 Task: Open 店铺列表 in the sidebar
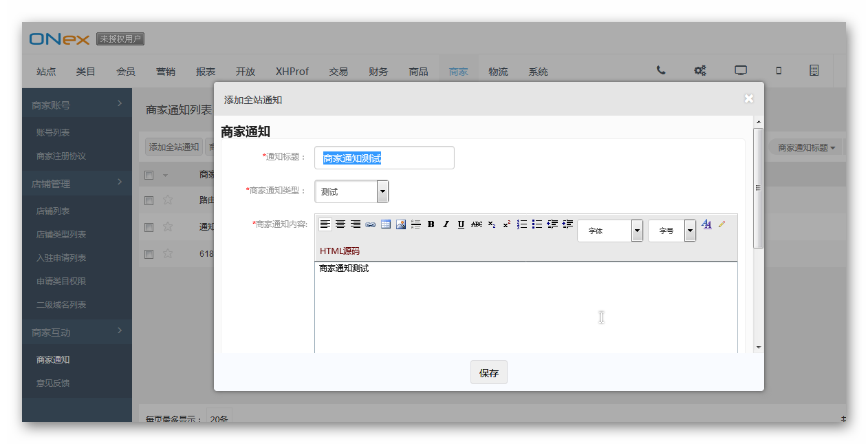53,211
